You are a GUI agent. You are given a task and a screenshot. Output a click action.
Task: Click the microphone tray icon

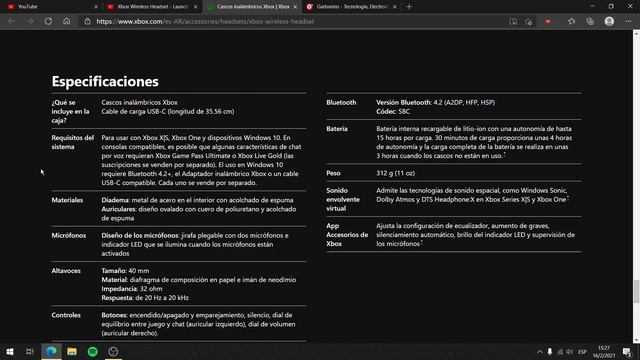[x=550, y=351]
